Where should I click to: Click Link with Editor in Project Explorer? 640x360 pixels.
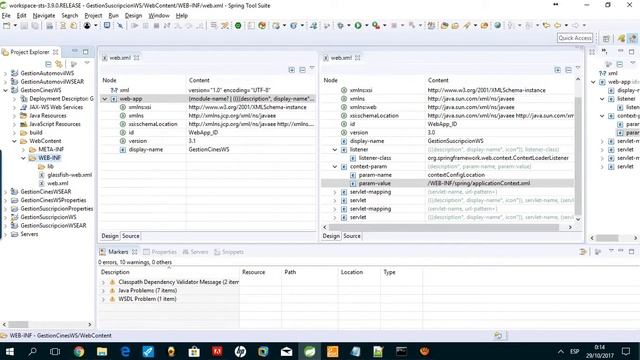(59, 64)
